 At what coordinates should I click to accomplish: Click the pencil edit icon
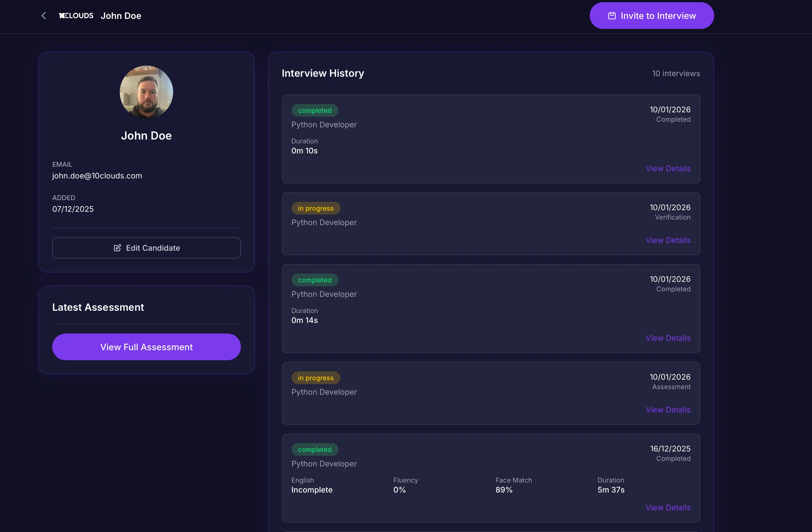coord(117,248)
